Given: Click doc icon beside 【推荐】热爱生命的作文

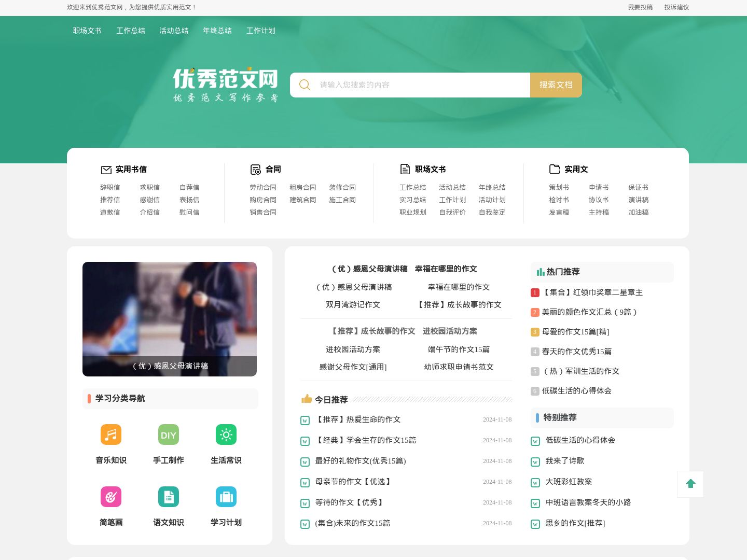Looking at the screenshot, I should pos(305,420).
